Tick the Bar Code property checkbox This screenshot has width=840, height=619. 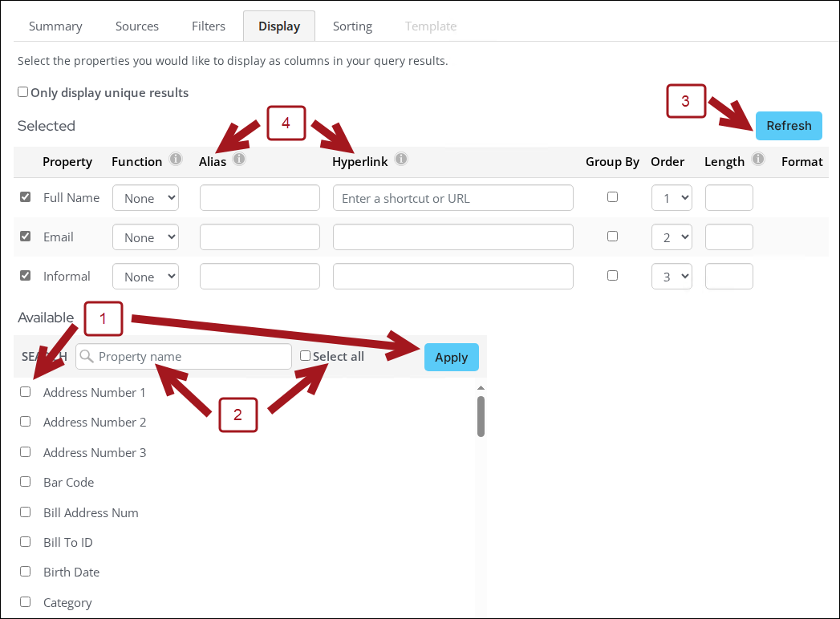coord(25,482)
